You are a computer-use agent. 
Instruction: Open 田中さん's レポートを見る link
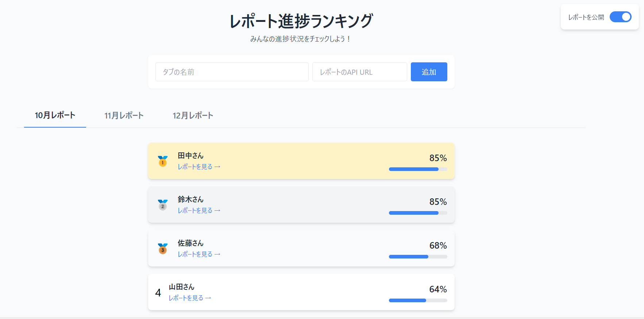point(199,167)
